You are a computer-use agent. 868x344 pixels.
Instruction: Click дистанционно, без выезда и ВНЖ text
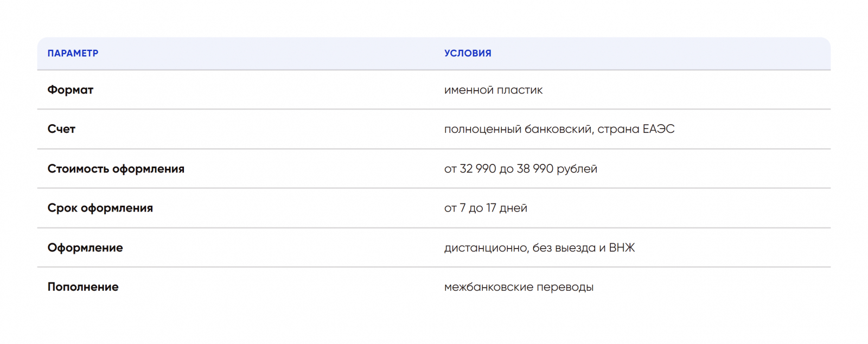point(539,248)
